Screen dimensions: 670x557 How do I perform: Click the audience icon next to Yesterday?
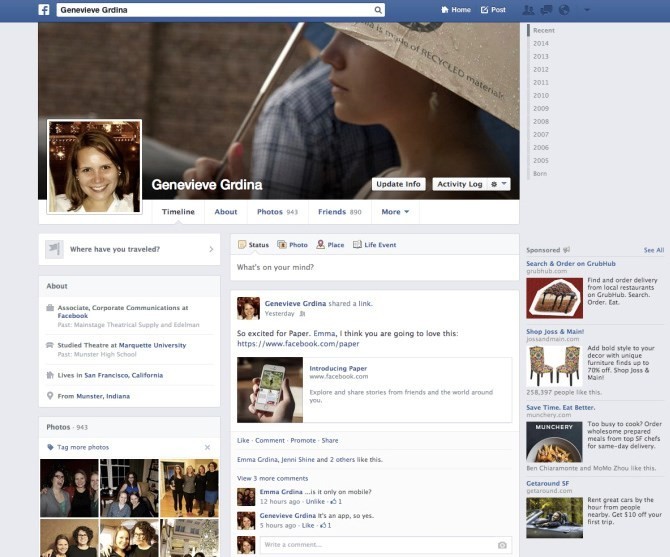(x=302, y=314)
